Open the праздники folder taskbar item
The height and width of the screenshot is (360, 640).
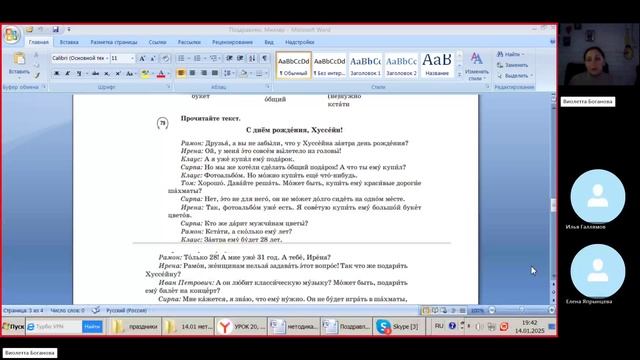point(135,327)
